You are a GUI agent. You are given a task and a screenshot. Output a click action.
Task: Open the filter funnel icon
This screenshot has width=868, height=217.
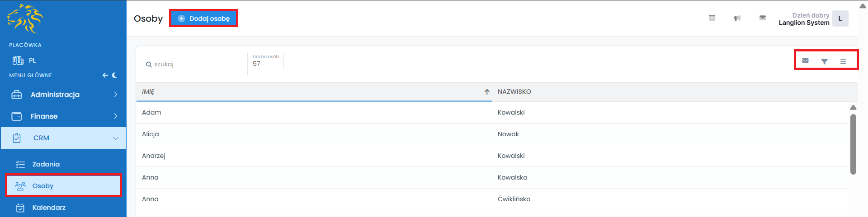824,61
